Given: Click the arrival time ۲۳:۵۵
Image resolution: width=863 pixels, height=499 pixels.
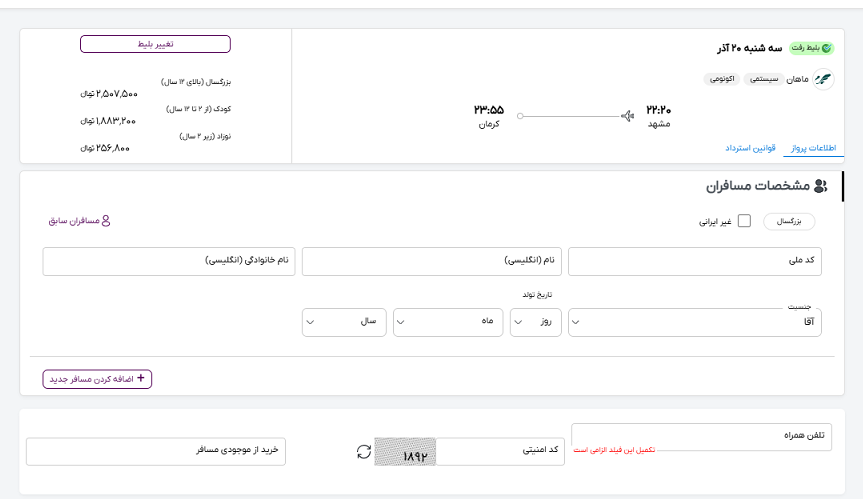Looking at the screenshot, I should [x=489, y=110].
